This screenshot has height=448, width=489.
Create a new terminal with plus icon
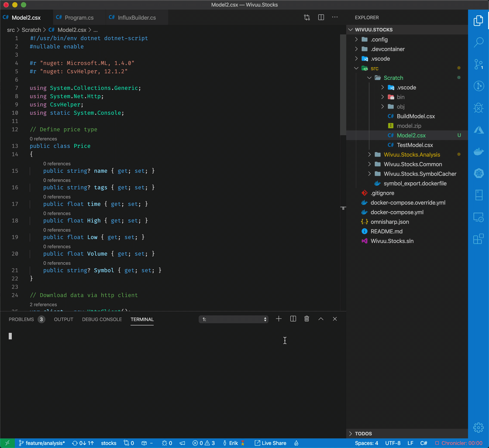[279, 319]
